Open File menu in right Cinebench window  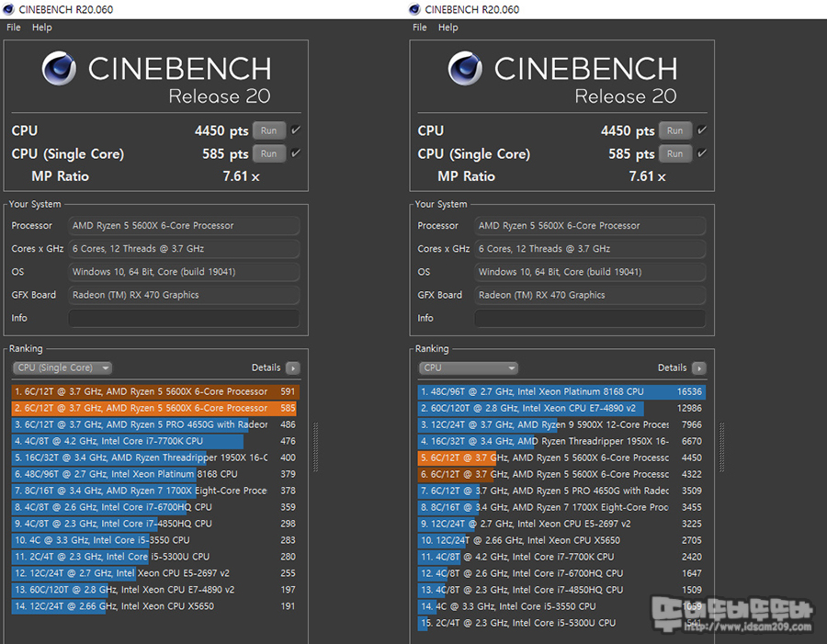coord(420,28)
